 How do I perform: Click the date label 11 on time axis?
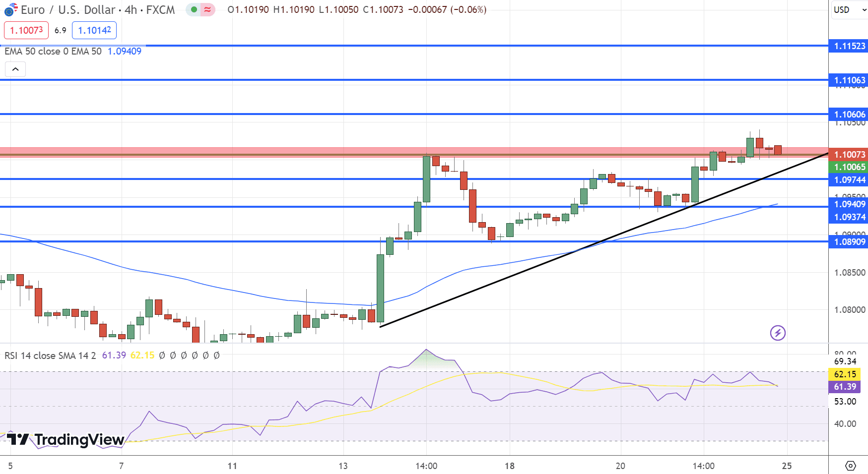coord(232,466)
